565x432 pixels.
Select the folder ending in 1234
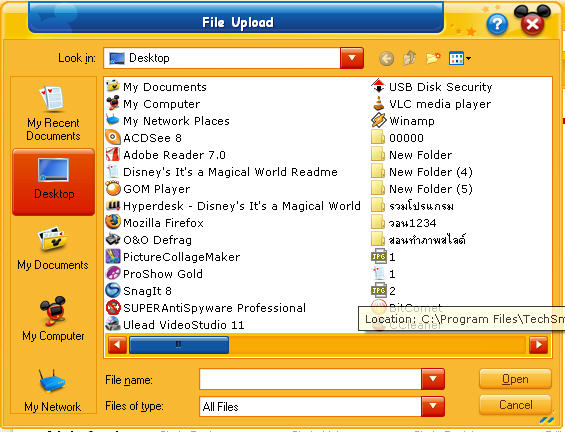(x=404, y=223)
